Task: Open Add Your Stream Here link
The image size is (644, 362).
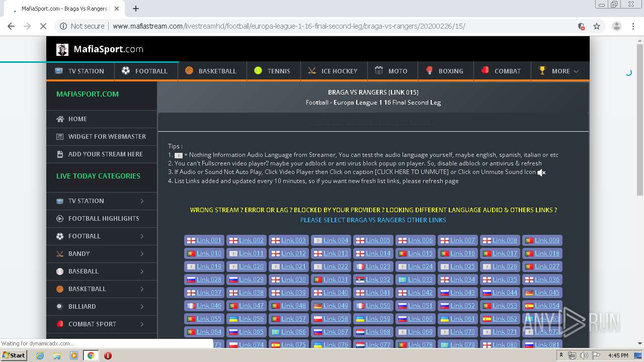Action: (x=102, y=154)
